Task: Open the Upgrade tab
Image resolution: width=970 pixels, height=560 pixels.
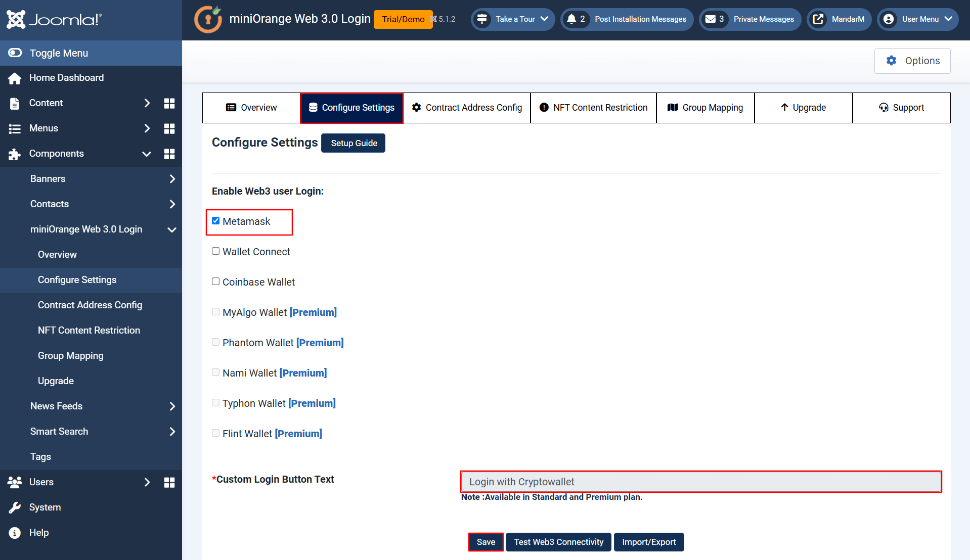Action: pos(804,108)
